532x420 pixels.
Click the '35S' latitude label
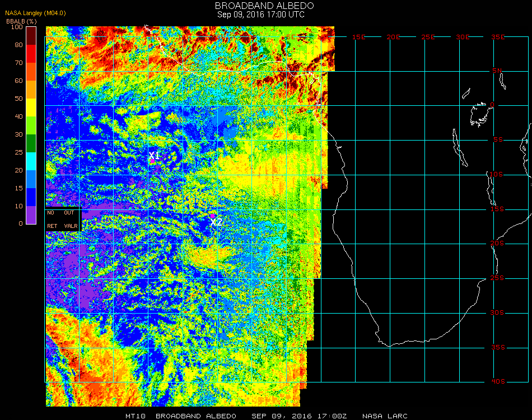(498, 347)
